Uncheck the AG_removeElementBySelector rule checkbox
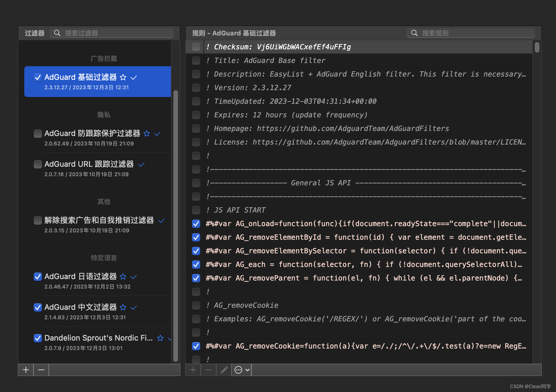Viewport: 556px width, 392px height. pyautogui.click(x=196, y=251)
